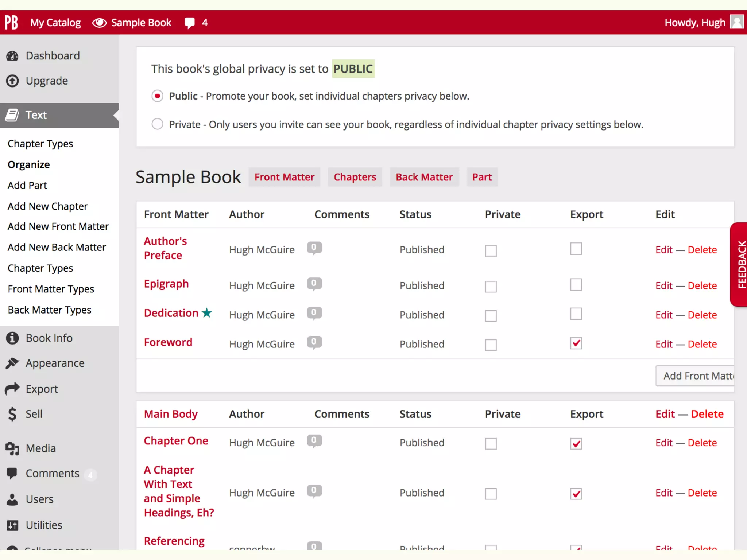This screenshot has width=747, height=560.
Task: Open the red FEEDBACK side tab
Action: 740,264
